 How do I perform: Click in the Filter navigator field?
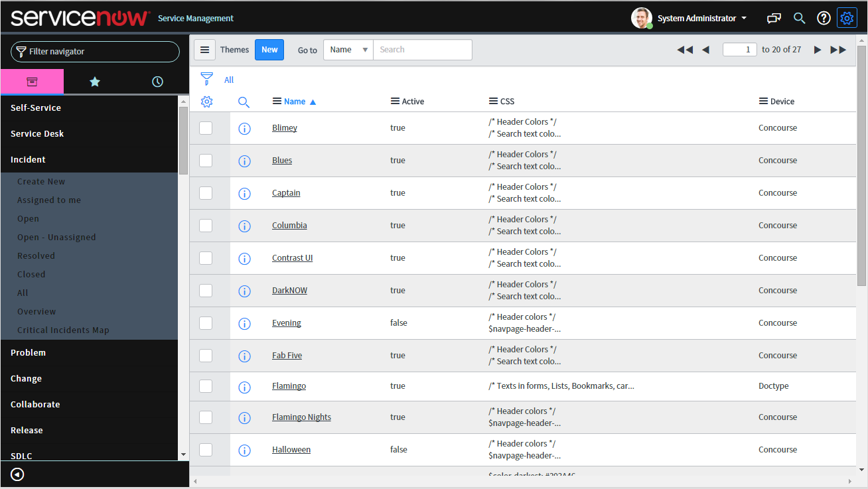click(x=95, y=52)
